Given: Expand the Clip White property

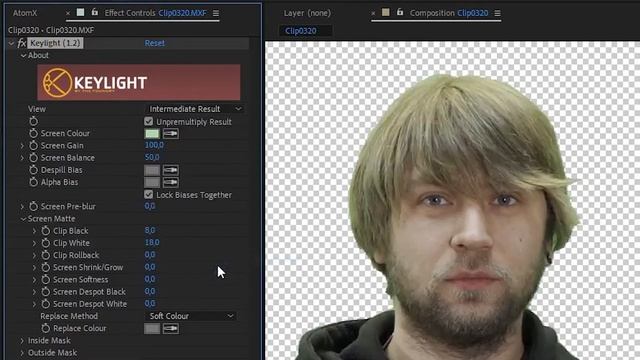Looking at the screenshot, I should [x=35, y=243].
